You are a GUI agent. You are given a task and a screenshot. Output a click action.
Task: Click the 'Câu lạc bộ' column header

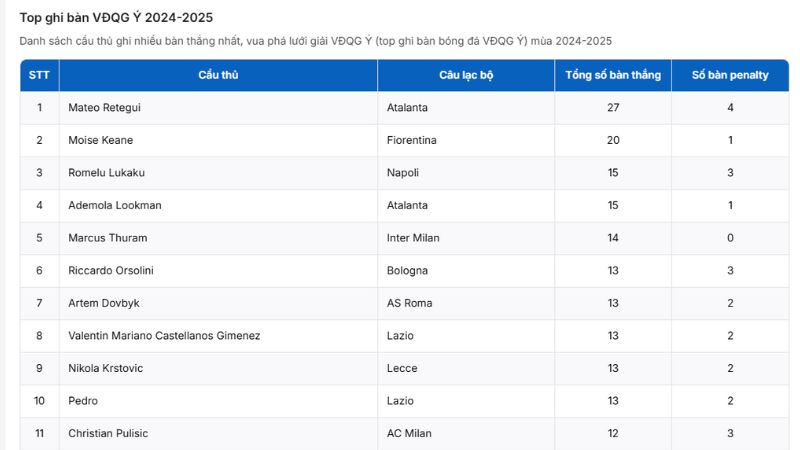coord(466,75)
